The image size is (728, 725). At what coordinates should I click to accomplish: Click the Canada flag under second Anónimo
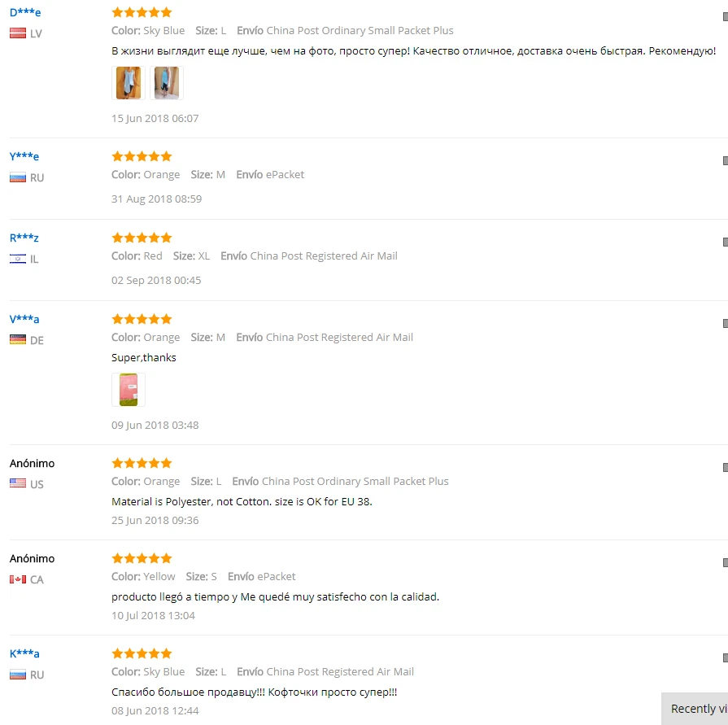click(x=18, y=579)
